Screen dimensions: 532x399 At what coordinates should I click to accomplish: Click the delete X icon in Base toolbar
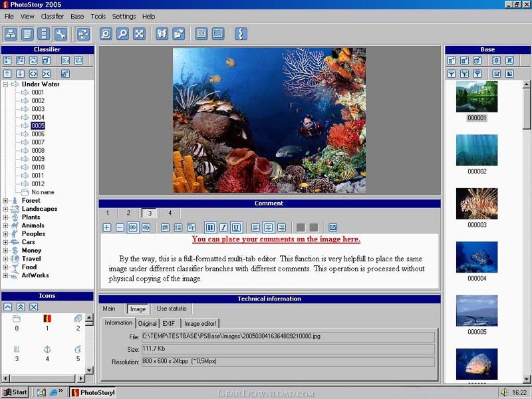509,61
